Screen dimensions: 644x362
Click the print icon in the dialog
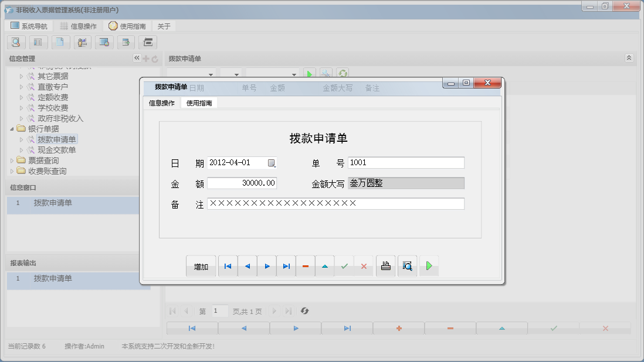click(x=385, y=266)
